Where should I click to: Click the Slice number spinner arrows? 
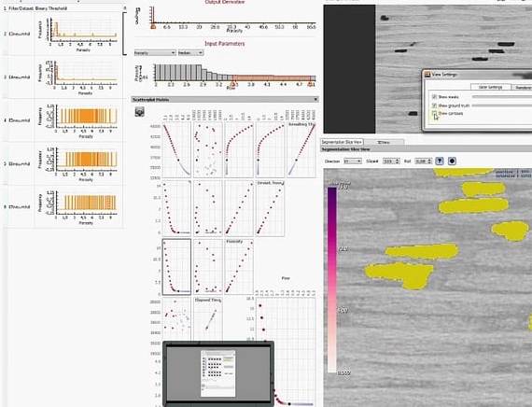tap(397, 161)
